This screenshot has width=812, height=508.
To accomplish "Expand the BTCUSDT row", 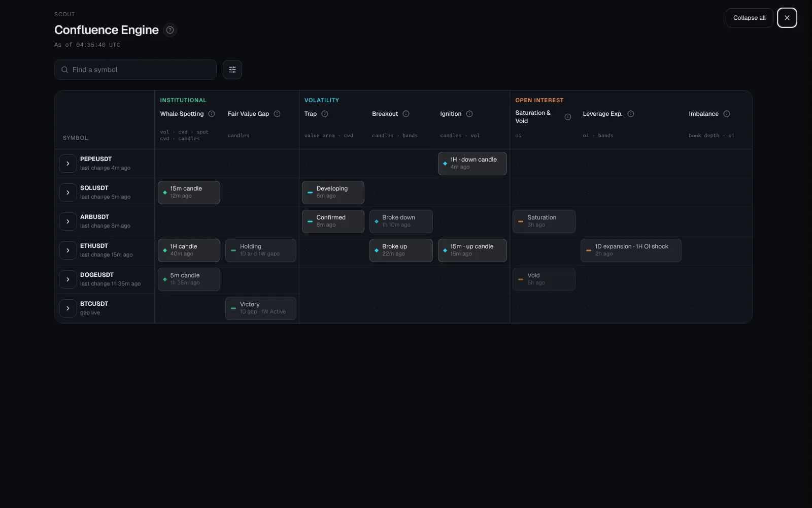I will coord(68,308).
